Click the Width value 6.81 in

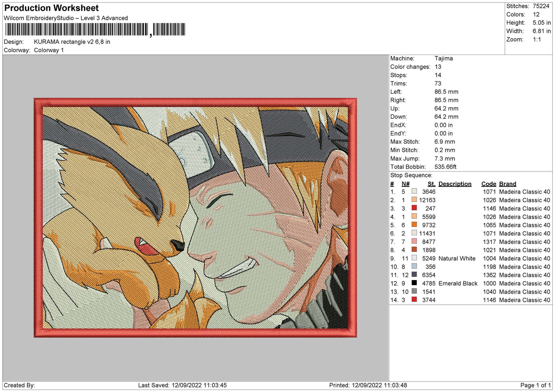[x=542, y=31]
